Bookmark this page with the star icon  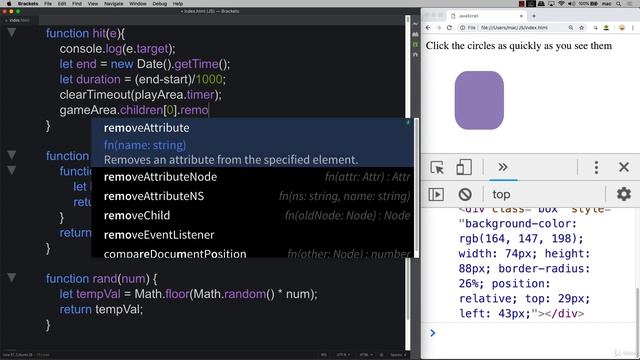[x=582, y=28]
